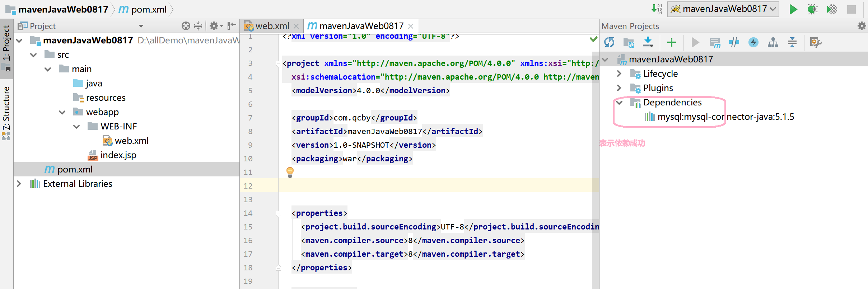This screenshot has width=868, height=289.
Task: Collapse all in Maven Projects panel
Action: point(792,42)
